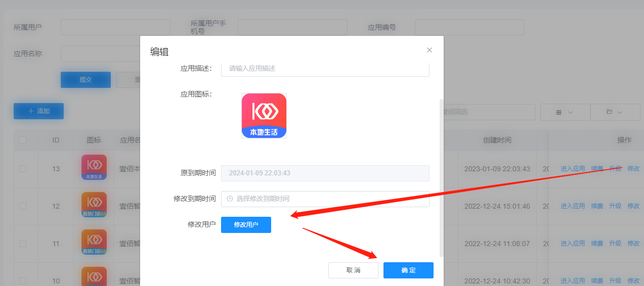Viewport: 644px width, 286px height.
Task: Click the keyword filter input
Action: (x=489, y=112)
